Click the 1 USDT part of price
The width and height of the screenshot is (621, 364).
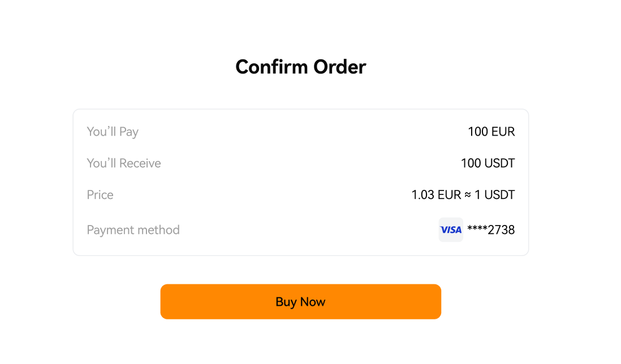495,195
